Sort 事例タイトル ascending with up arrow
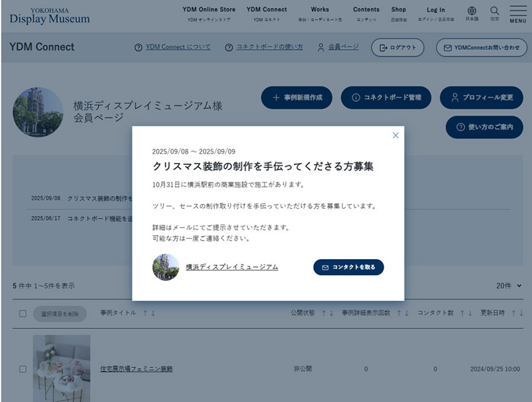The image size is (532, 402). 145,313
